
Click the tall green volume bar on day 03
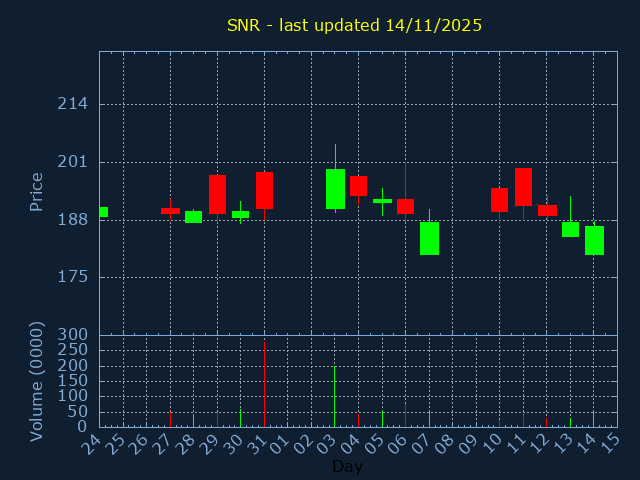[335, 396]
